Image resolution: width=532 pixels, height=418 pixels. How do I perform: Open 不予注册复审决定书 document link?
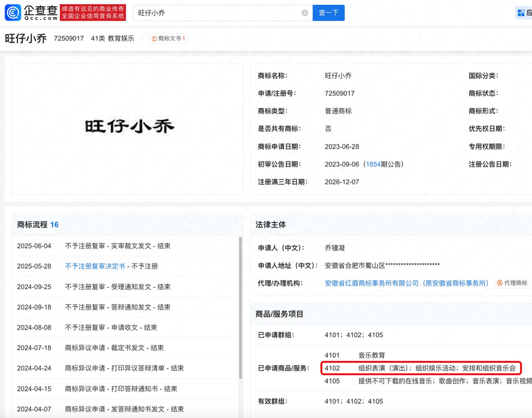pos(95,266)
